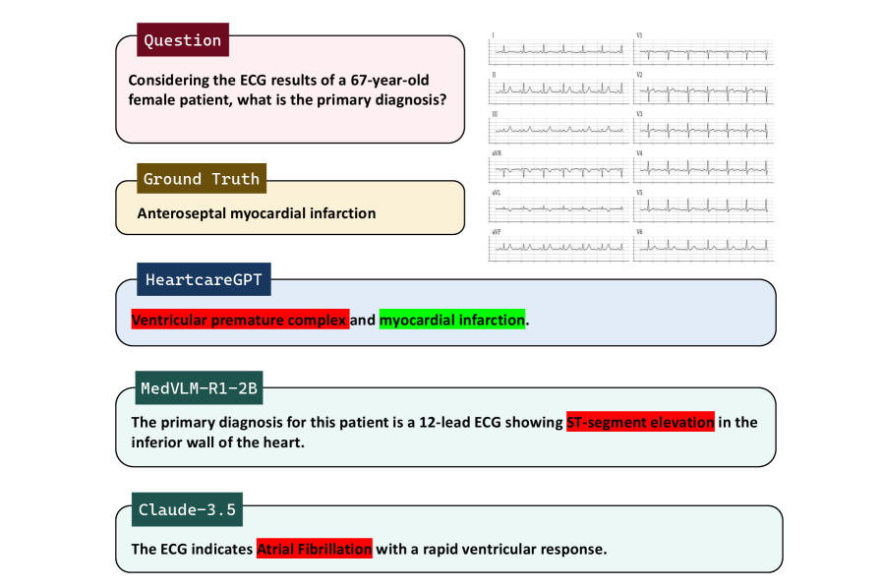The image size is (882, 588).
Task: Select the HeartcareGPT header label
Action: (204, 280)
